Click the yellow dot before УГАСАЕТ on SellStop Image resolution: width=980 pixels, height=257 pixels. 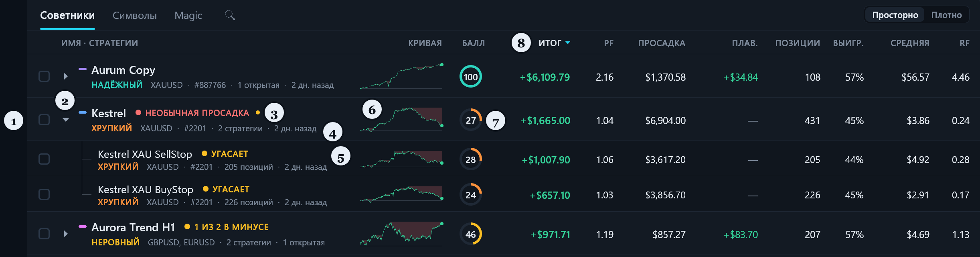tap(204, 153)
